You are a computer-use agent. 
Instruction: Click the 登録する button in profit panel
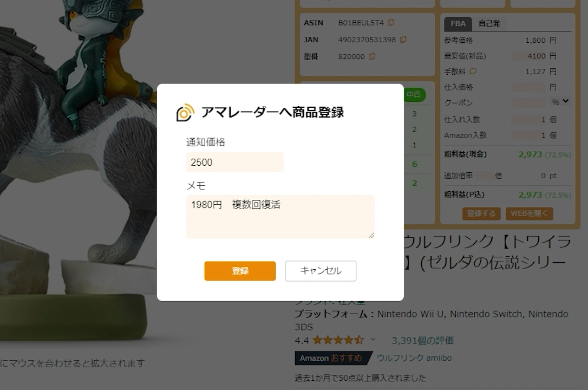tap(481, 213)
